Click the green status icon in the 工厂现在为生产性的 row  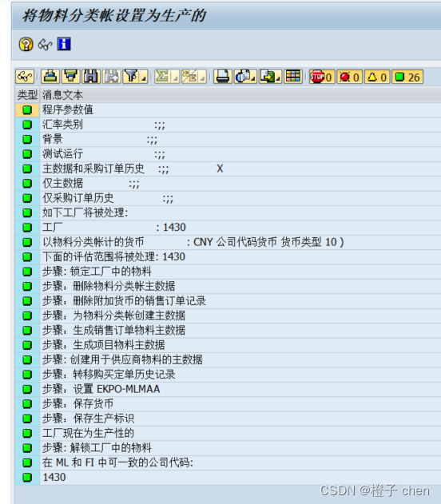pos(27,433)
